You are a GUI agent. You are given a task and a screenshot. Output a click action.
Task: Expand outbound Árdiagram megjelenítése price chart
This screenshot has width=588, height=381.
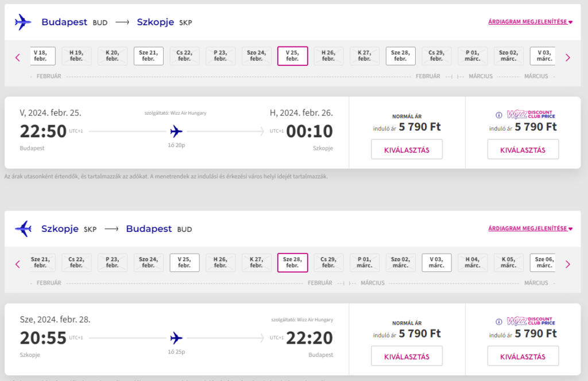pyautogui.click(x=530, y=22)
